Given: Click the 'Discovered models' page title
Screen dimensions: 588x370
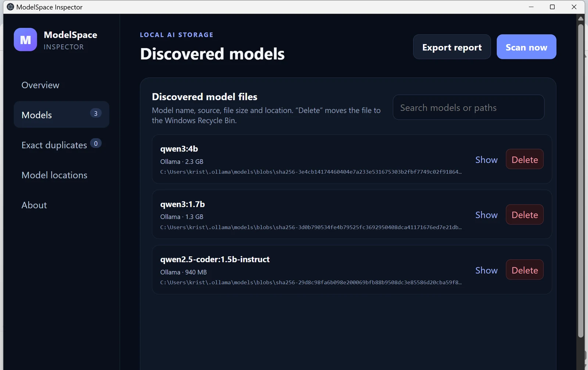Looking at the screenshot, I should pos(212,54).
